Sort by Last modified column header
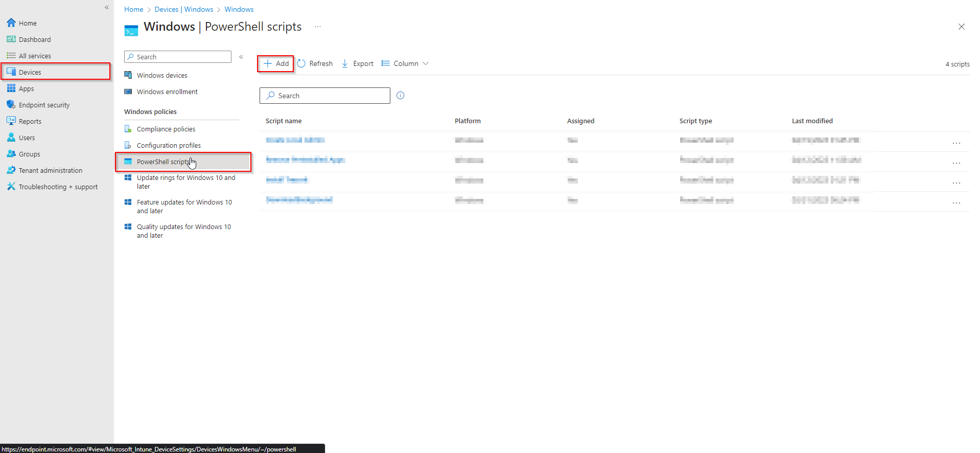 (x=812, y=121)
